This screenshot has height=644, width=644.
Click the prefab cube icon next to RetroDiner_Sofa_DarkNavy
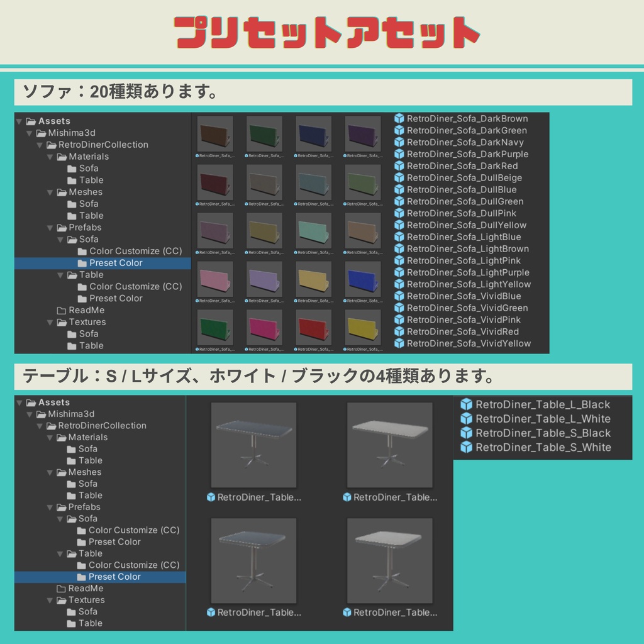399,142
